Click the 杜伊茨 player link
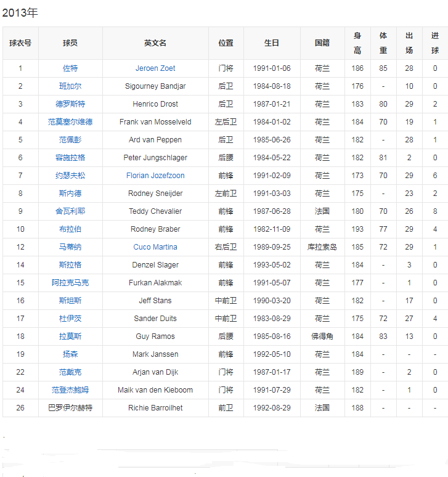The width and height of the screenshot is (448, 477). coord(70,319)
